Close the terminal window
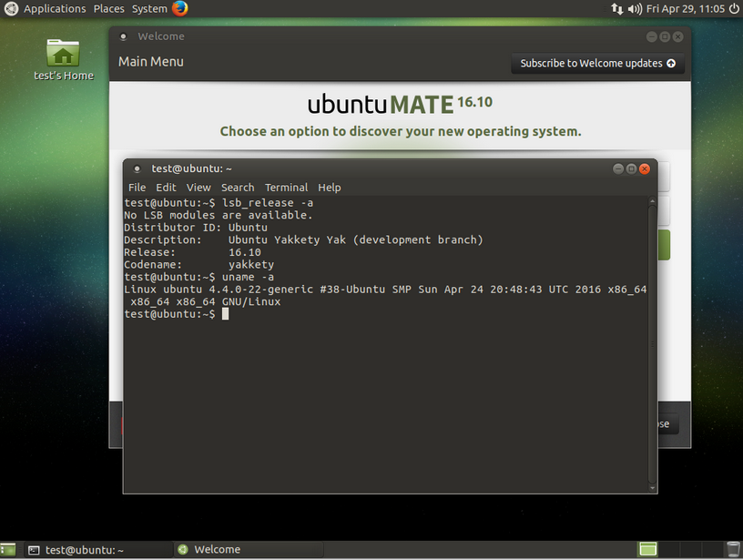 [x=645, y=168]
